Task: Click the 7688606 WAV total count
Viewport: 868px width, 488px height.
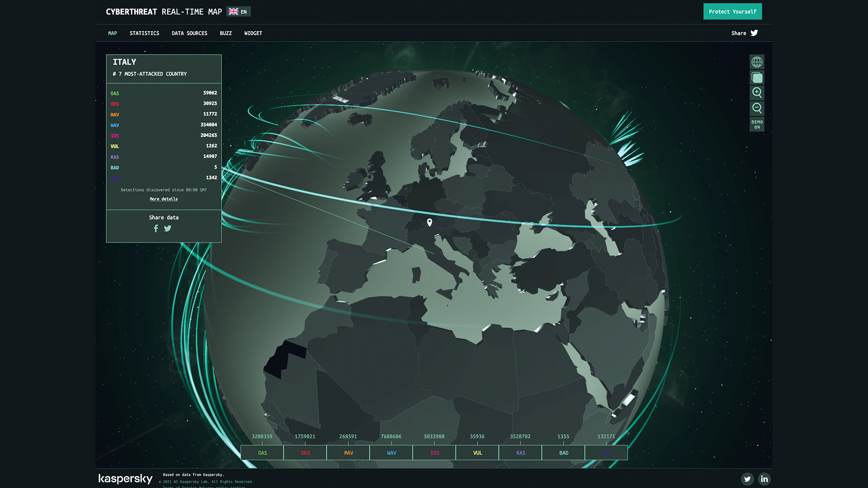Action: tap(391, 436)
